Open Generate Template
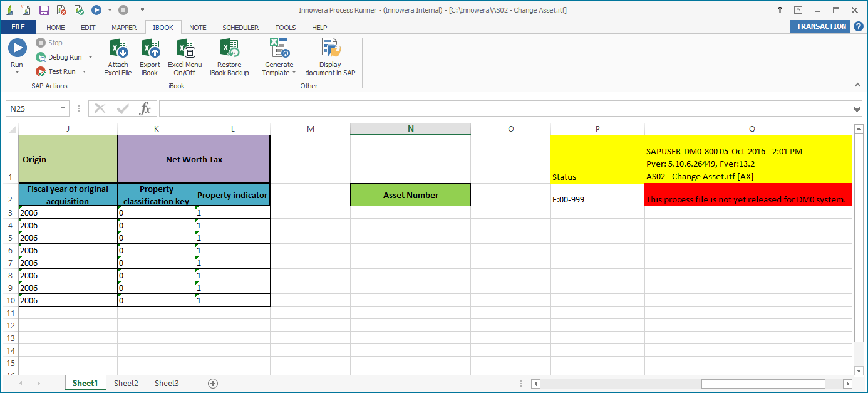This screenshot has height=393, width=868. pyautogui.click(x=278, y=56)
